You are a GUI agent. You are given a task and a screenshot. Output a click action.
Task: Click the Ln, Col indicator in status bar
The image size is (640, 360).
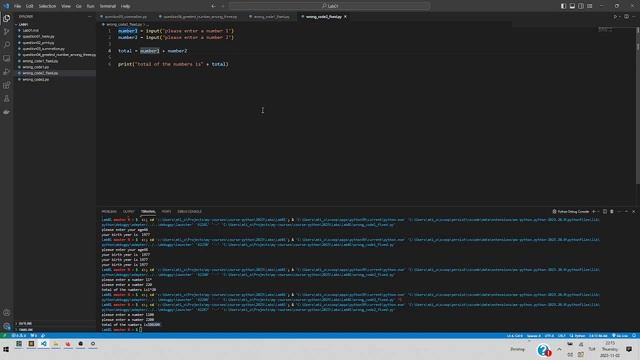pos(514,336)
